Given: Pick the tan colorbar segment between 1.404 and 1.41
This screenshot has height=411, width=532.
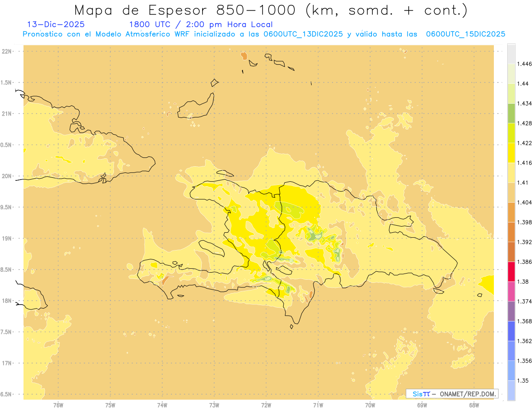Looking at the screenshot, I should [x=511, y=192].
